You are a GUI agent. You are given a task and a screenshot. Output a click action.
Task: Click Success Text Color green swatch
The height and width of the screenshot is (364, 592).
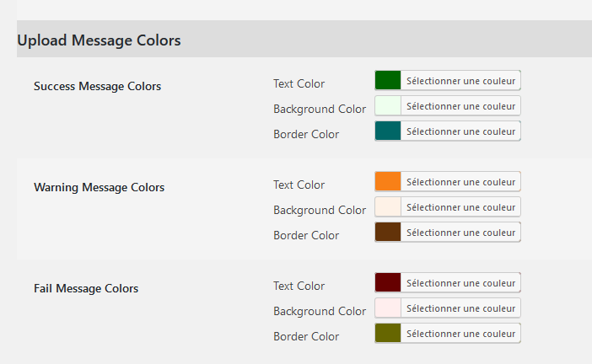[388, 80]
